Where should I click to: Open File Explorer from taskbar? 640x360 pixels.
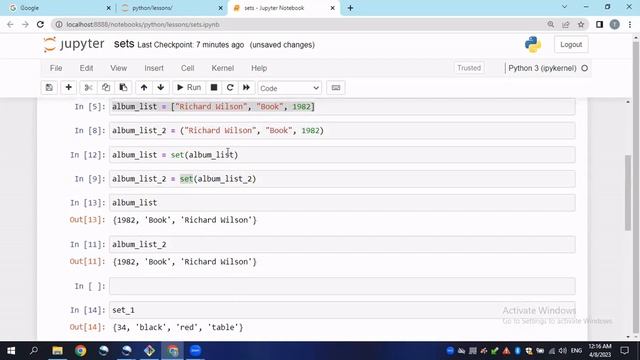[x=57, y=351]
